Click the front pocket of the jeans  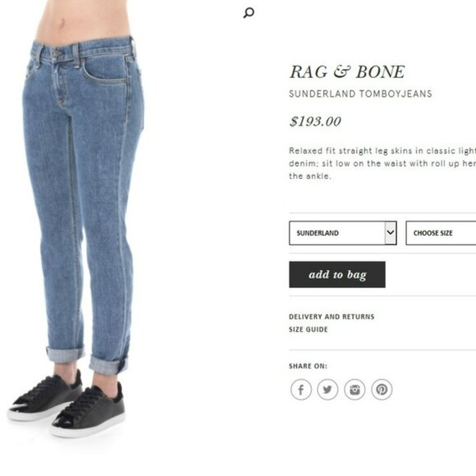click(x=104, y=70)
